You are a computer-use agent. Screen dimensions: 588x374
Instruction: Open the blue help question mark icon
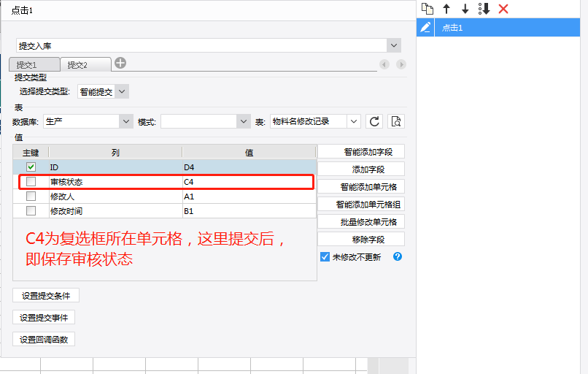click(398, 256)
